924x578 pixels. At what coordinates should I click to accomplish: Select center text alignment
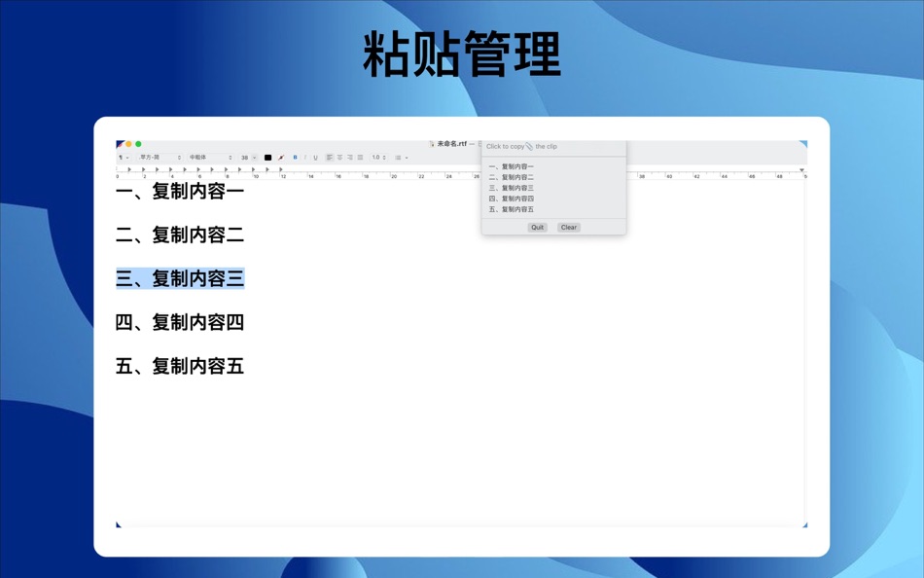[x=339, y=157]
